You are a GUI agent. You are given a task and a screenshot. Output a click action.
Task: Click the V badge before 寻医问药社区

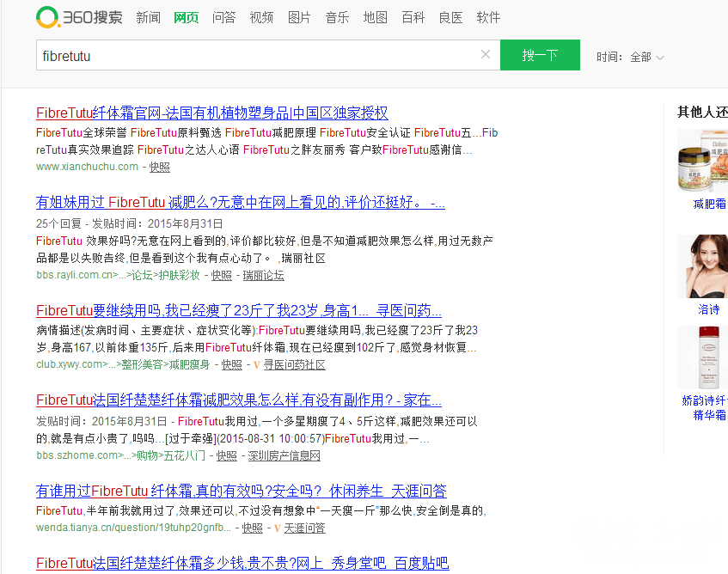pos(257,365)
